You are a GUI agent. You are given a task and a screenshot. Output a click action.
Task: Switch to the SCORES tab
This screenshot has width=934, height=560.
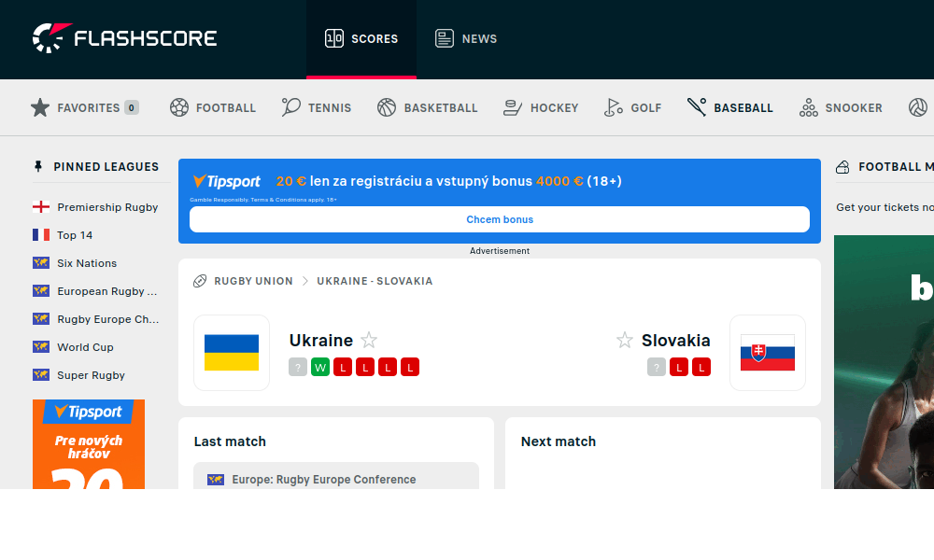tap(361, 39)
